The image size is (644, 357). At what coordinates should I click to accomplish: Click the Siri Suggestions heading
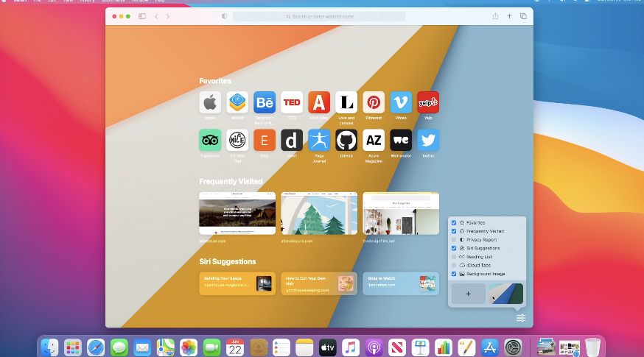click(228, 261)
